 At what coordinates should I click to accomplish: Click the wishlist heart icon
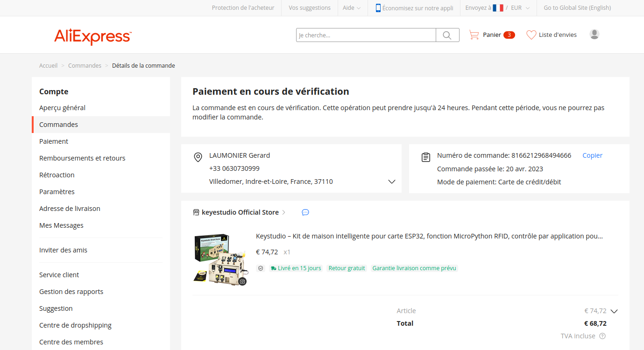(x=531, y=35)
